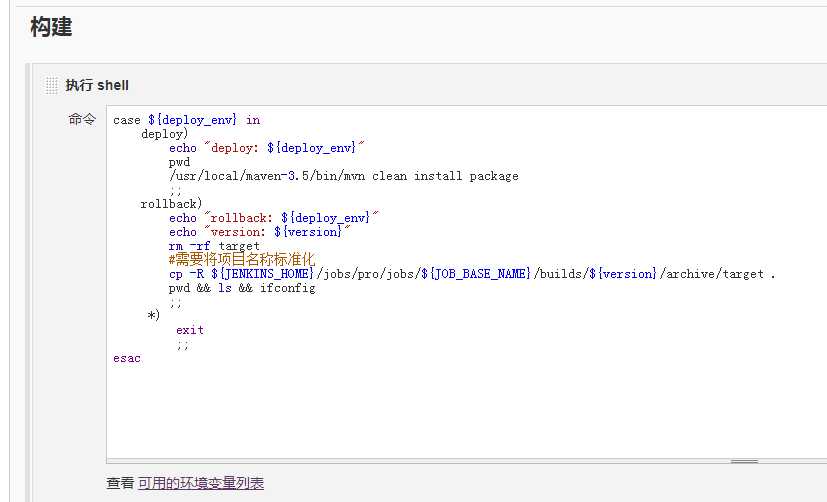Click the 'rollback)' case label line
The width and height of the screenshot is (827, 502).
[171, 204]
